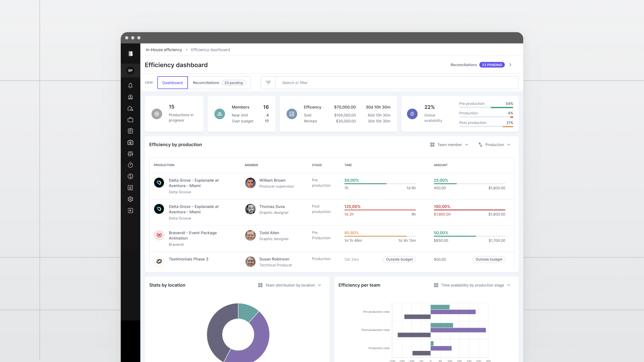Click the dollar coin icon in the sidebar

(130, 176)
